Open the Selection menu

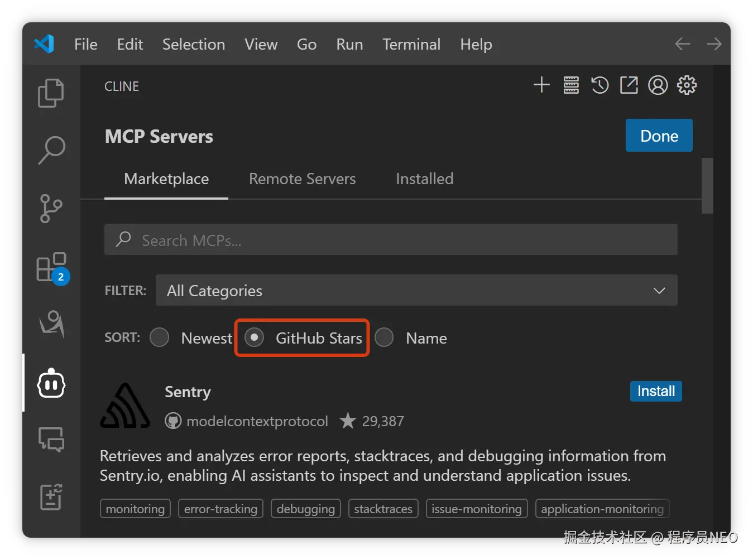click(x=194, y=44)
